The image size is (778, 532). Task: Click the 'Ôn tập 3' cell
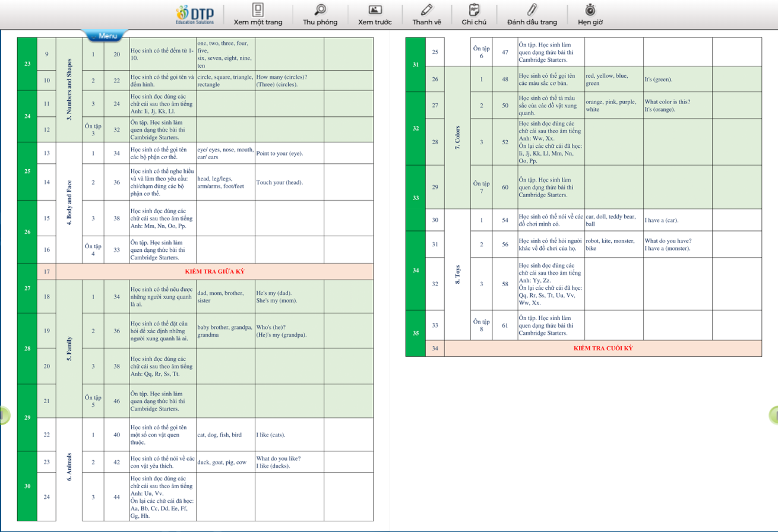point(93,129)
